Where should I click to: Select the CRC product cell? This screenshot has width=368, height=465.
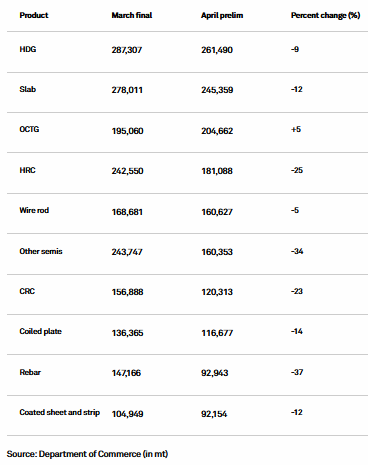[27, 291]
